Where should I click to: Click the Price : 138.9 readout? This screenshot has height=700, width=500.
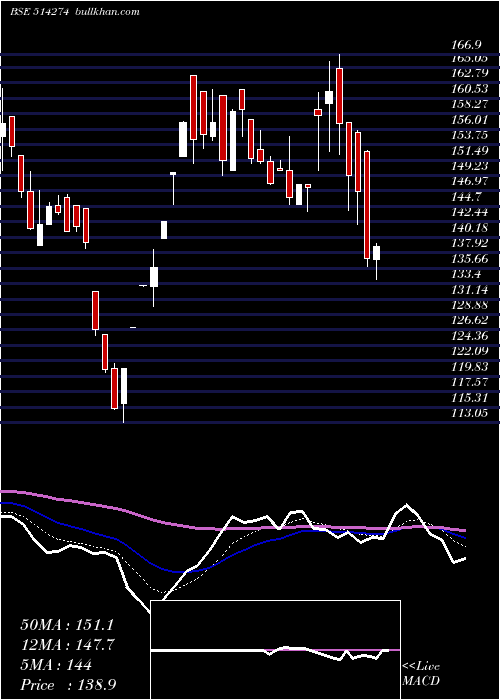[68, 685]
